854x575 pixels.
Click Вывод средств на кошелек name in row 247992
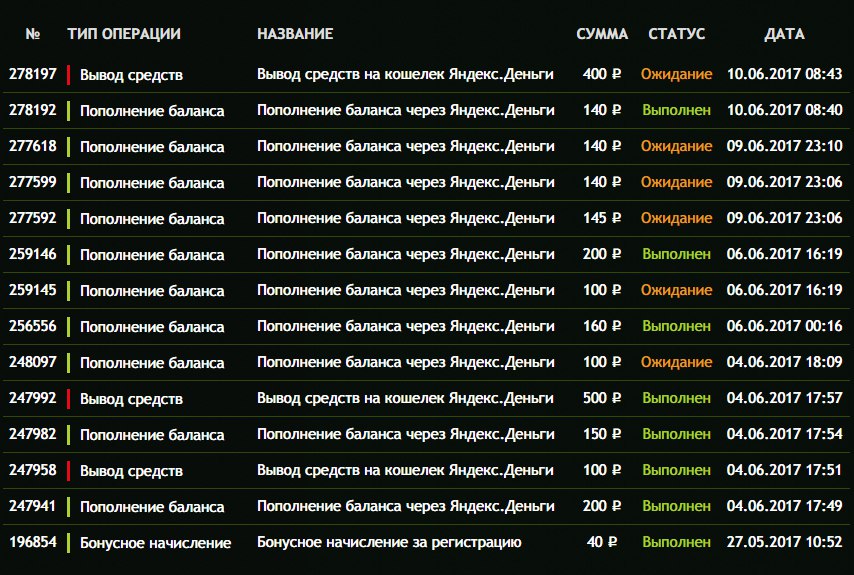405,398
